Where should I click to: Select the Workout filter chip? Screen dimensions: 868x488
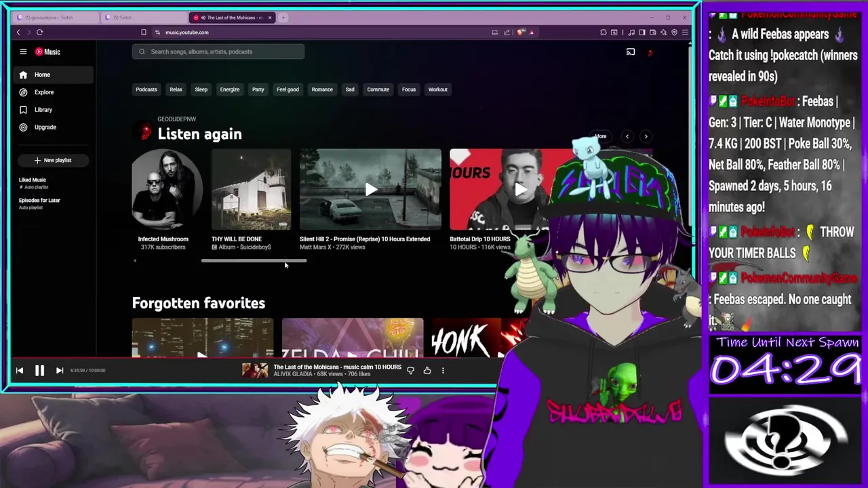(438, 89)
